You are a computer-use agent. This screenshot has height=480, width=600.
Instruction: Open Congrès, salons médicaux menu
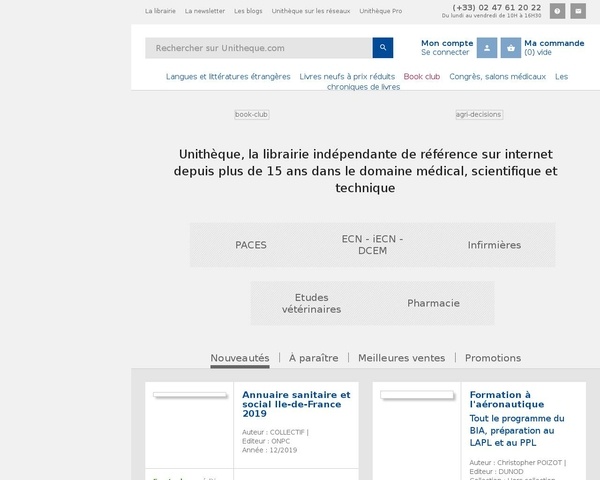click(497, 77)
